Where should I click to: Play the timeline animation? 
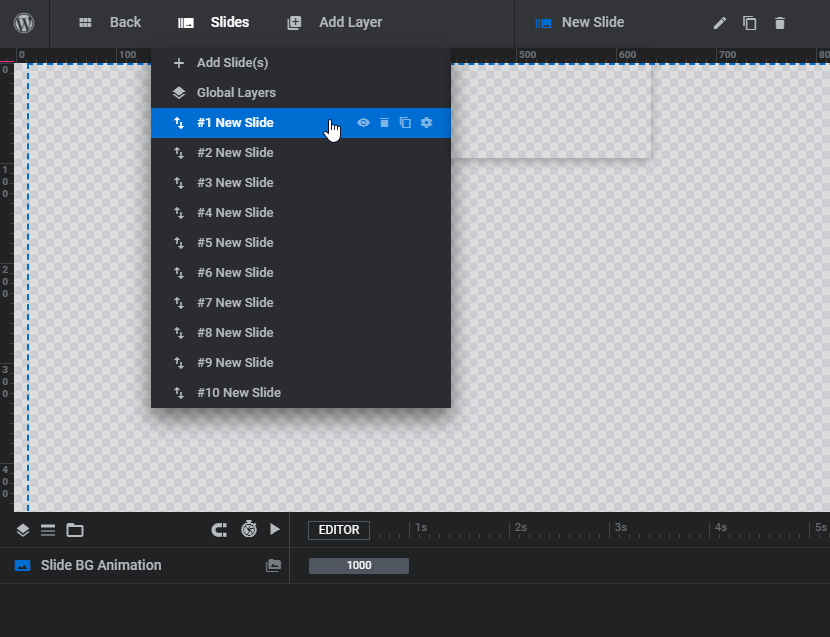click(275, 529)
